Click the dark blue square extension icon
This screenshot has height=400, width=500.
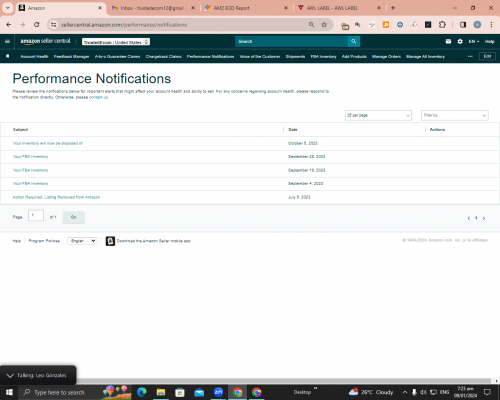click(428, 25)
